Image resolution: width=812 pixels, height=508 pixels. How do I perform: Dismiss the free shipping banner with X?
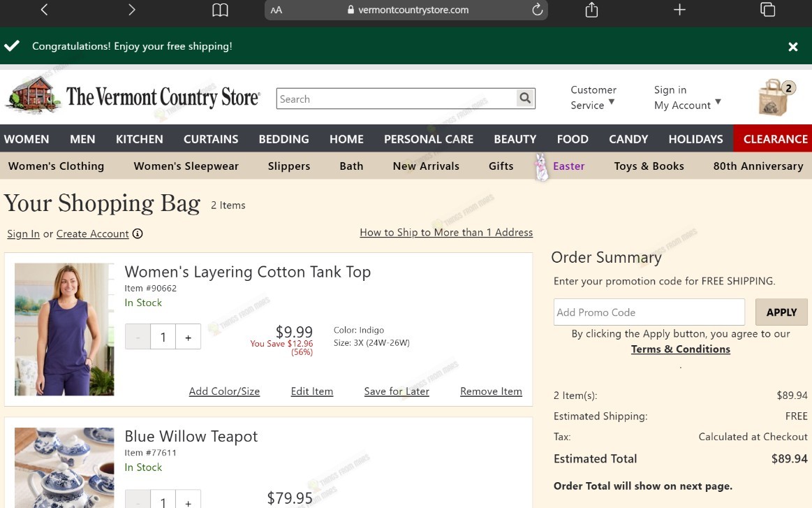792,47
